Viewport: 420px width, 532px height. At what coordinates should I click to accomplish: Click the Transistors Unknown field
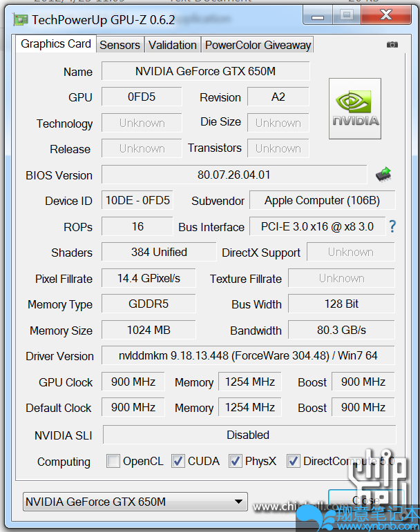[278, 148]
